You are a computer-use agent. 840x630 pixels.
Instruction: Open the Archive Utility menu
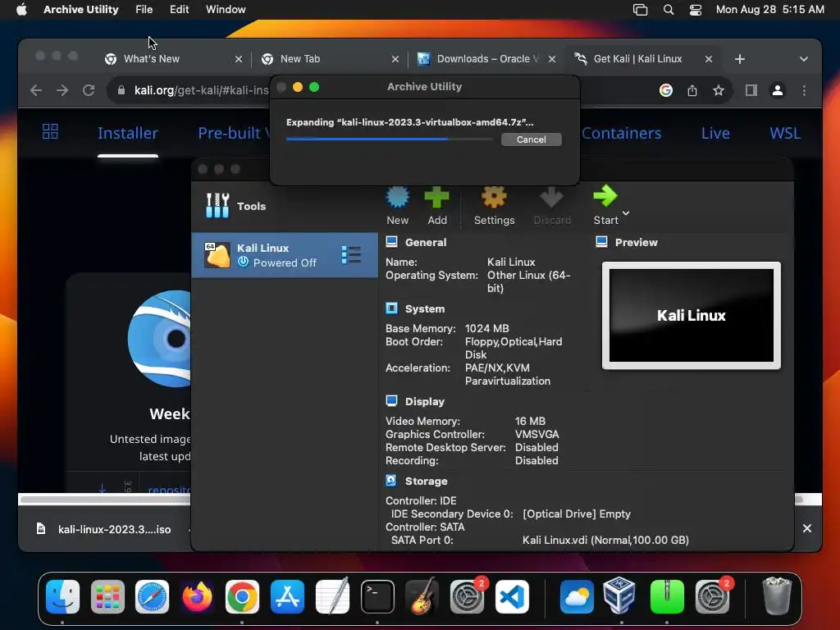81,9
